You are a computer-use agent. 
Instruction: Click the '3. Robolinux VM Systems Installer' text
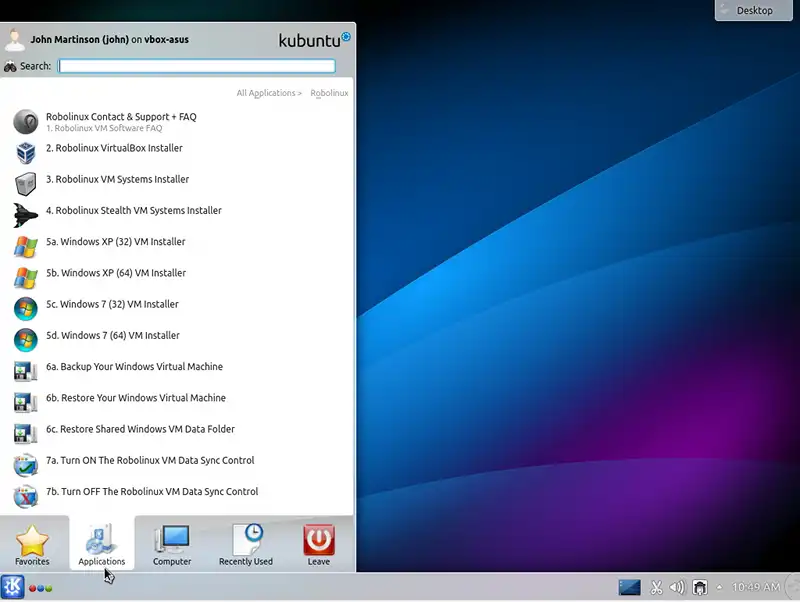[117, 179]
